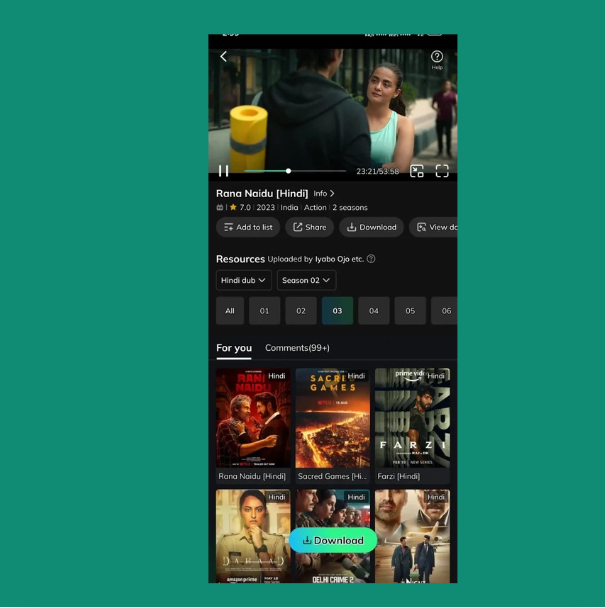Screen dimensions: 605x608
Task: Pause the playing video
Action: click(223, 171)
